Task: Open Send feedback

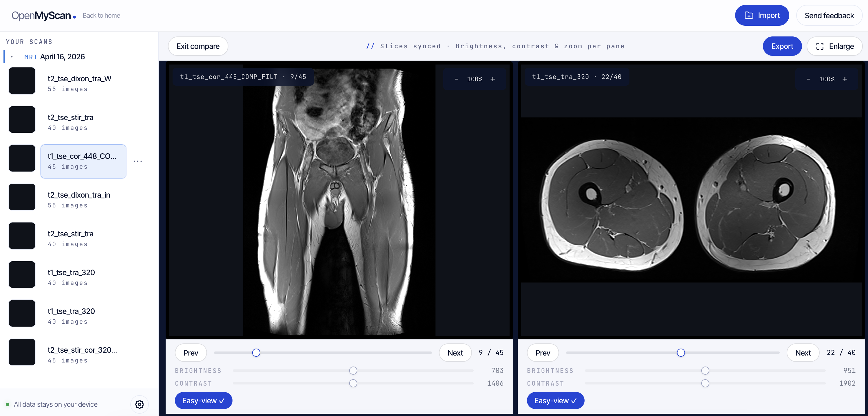Action: click(829, 16)
